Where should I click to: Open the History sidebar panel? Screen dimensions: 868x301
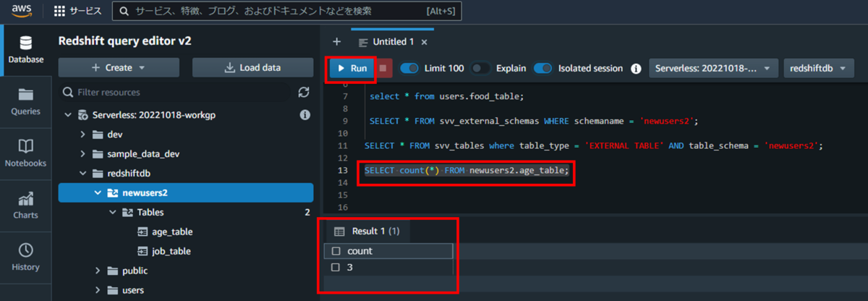click(x=25, y=258)
